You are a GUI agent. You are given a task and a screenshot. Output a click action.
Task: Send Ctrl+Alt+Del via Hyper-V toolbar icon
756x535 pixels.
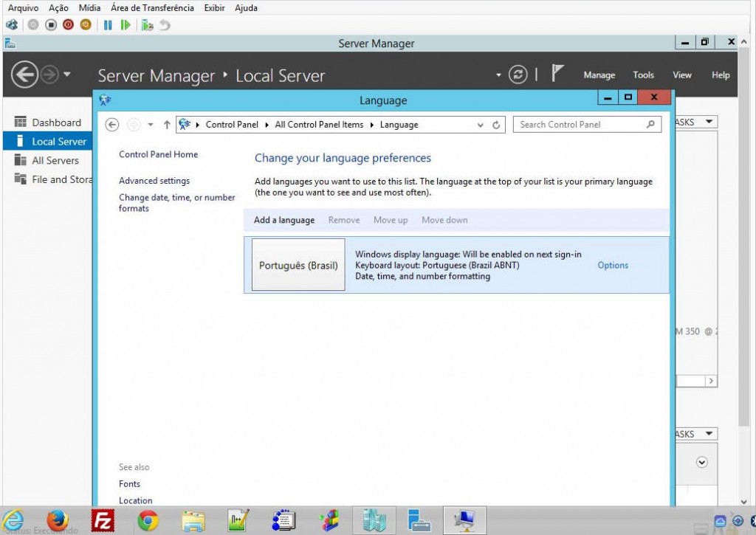tap(12, 24)
